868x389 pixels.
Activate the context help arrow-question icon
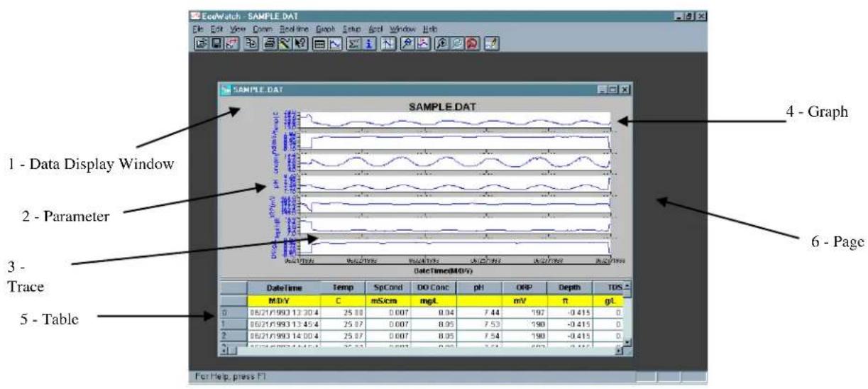coord(300,43)
